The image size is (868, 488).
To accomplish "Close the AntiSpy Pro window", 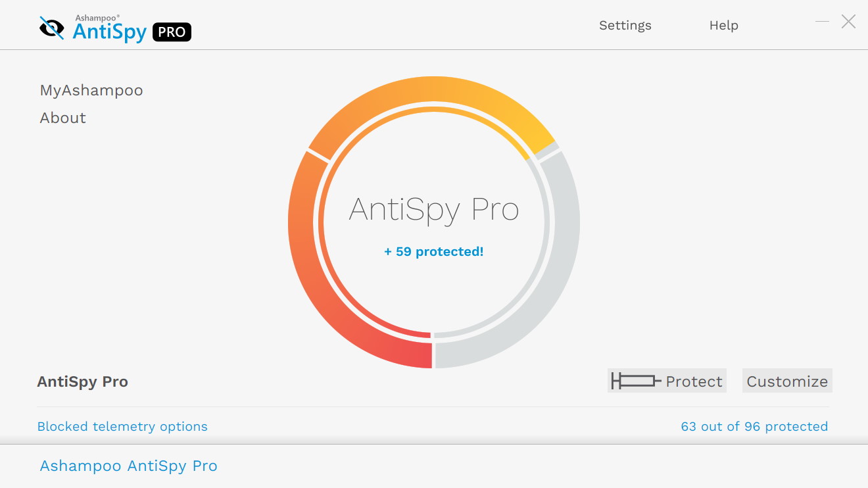I will (848, 22).
